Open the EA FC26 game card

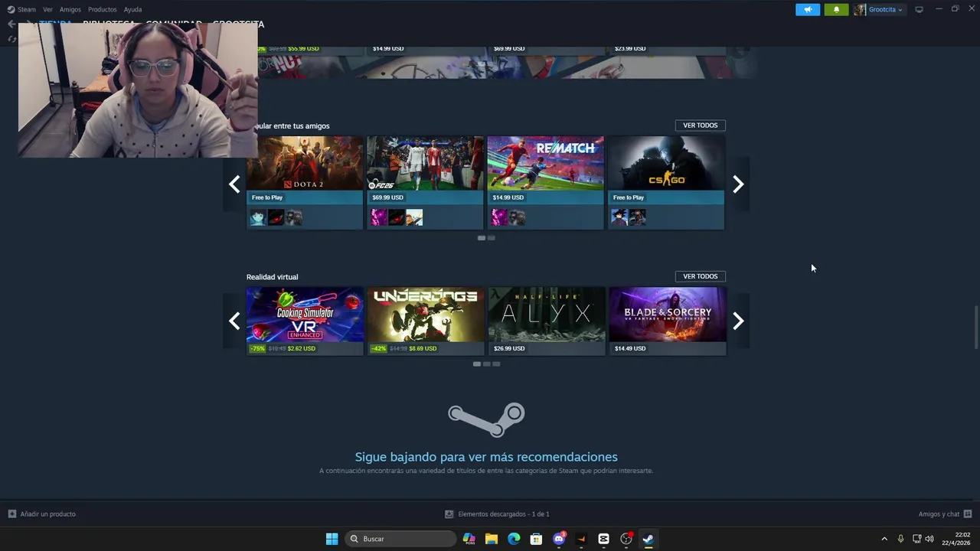point(425,183)
